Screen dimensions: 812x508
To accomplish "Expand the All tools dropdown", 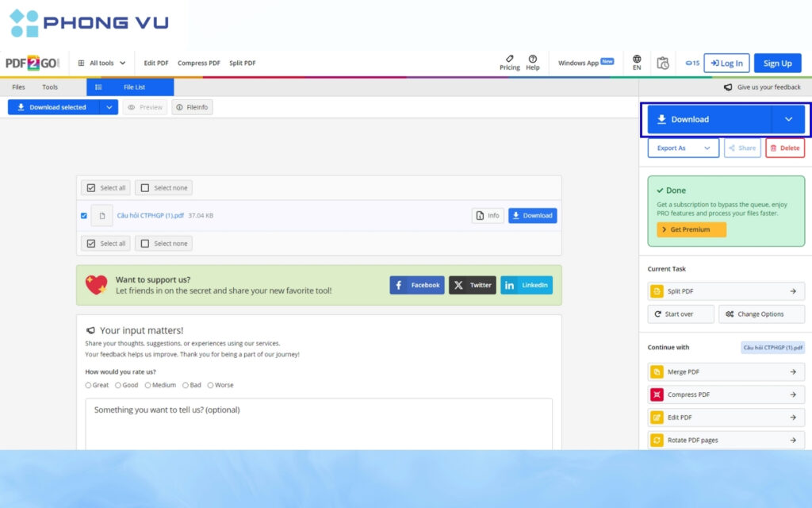I will [101, 63].
